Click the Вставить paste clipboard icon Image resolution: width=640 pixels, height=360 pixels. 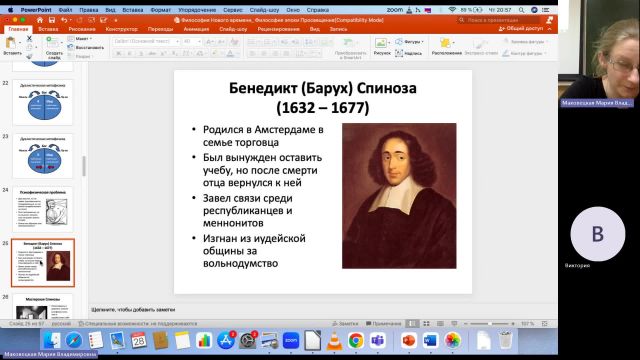[11, 42]
